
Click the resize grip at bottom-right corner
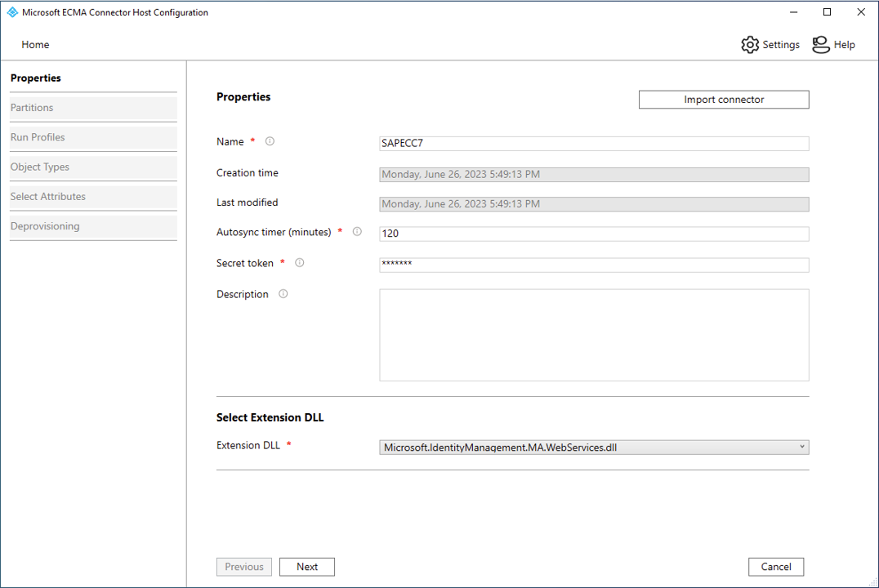(874, 583)
